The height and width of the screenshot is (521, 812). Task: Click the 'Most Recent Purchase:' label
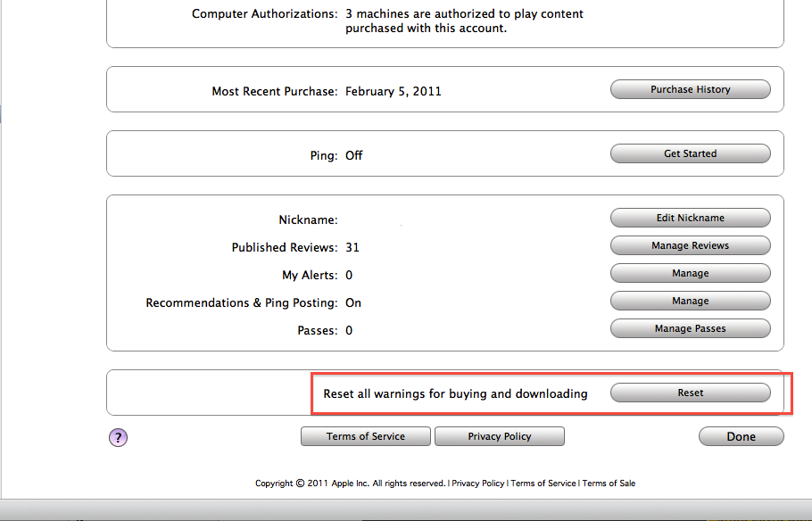[275, 91]
